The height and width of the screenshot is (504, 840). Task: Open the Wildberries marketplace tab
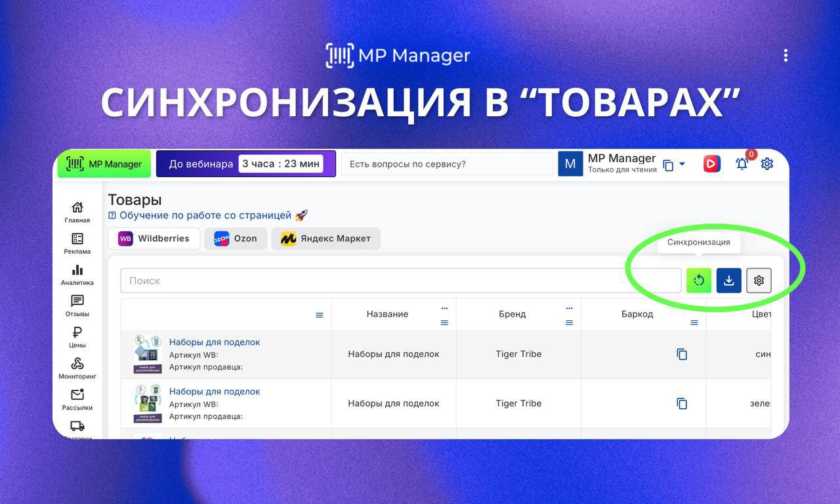pos(154,239)
